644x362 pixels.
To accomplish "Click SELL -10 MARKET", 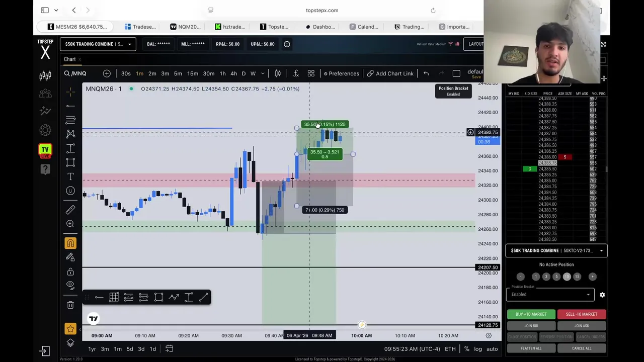I will pos(582,314).
